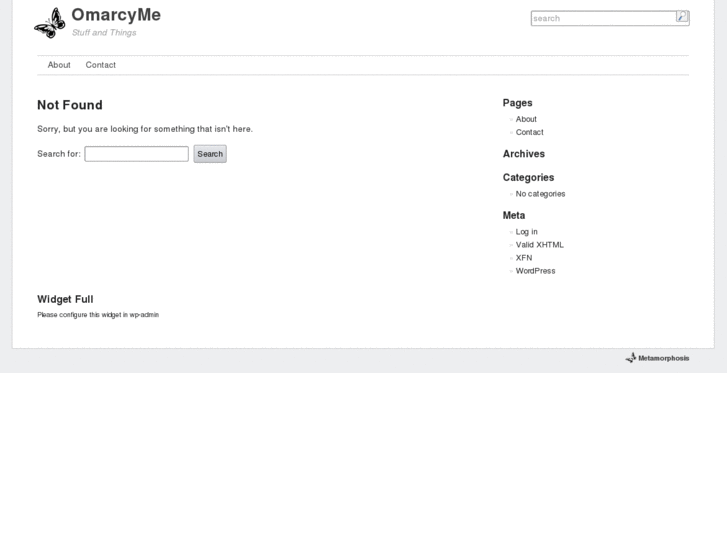727x545 pixels.
Task: Click the Widget Full heading
Action: pos(65,299)
